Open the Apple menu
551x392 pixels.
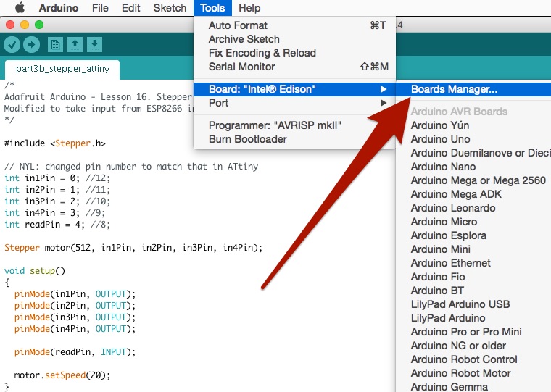click(20, 8)
